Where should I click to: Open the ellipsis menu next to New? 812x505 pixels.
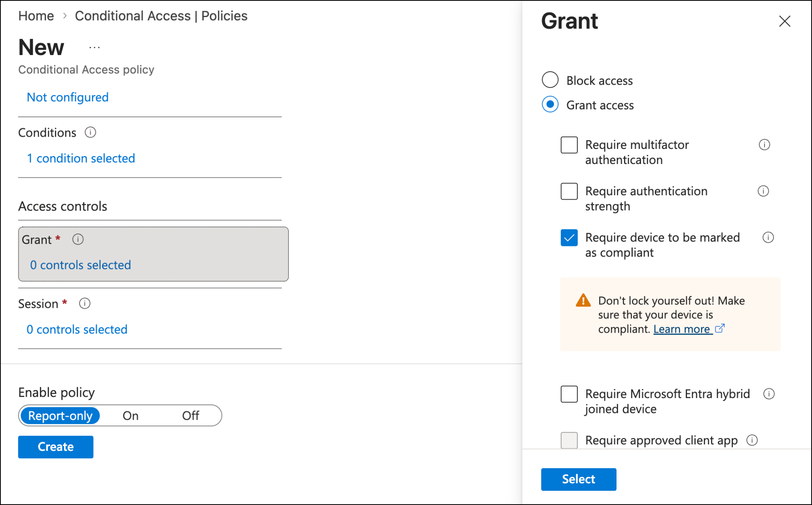pos(95,48)
